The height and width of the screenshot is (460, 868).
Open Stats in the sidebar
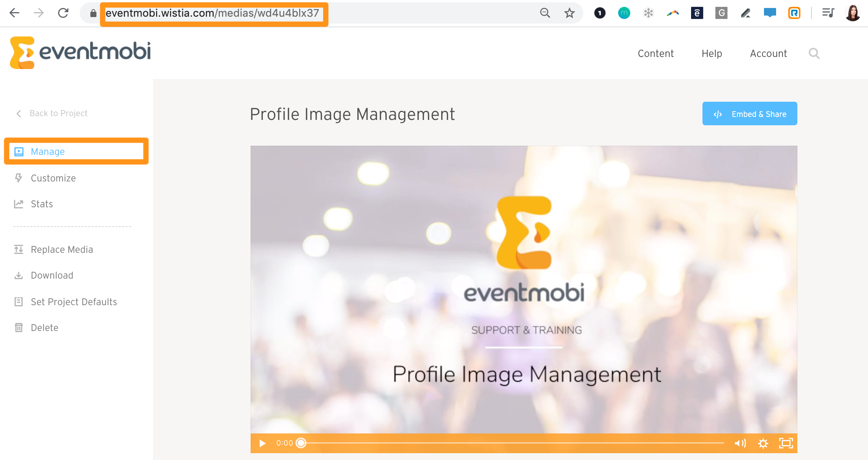33,204
